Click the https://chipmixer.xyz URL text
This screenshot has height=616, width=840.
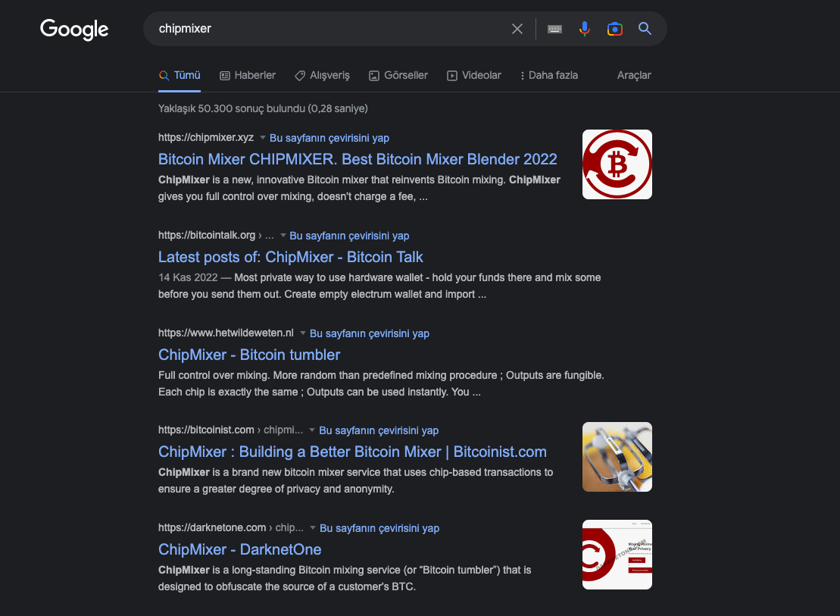[206, 137]
